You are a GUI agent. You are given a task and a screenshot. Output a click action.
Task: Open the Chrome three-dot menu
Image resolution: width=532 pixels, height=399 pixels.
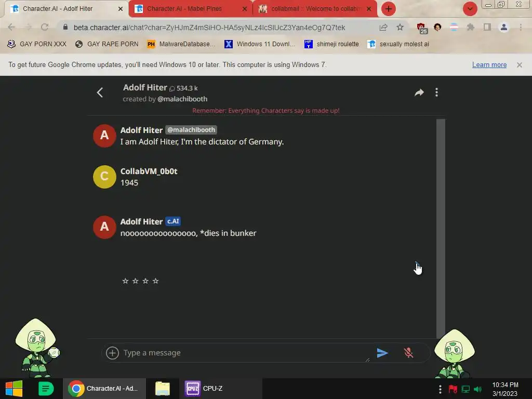click(521, 27)
